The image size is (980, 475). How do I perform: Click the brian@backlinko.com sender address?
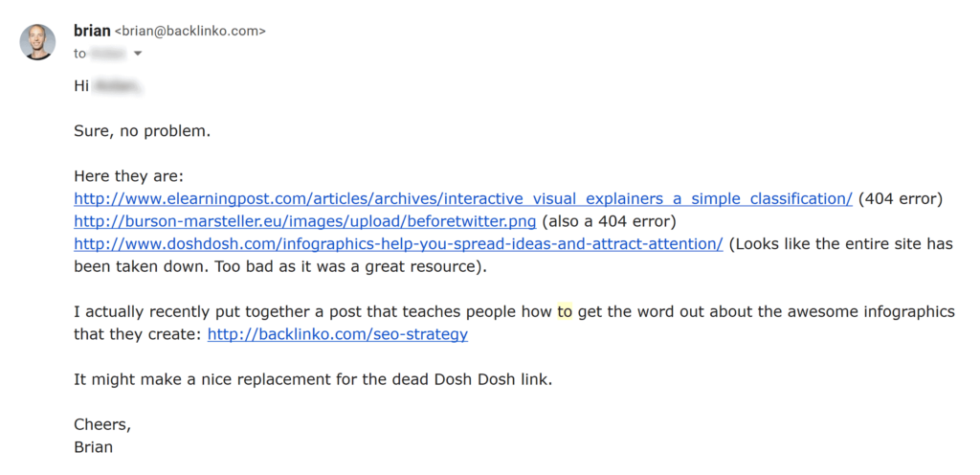pyautogui.click(x=189, y=32)
